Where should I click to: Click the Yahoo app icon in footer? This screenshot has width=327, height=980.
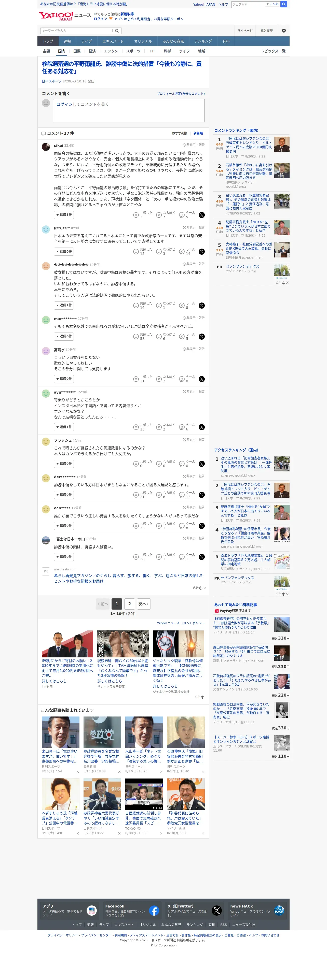point(92,910)
